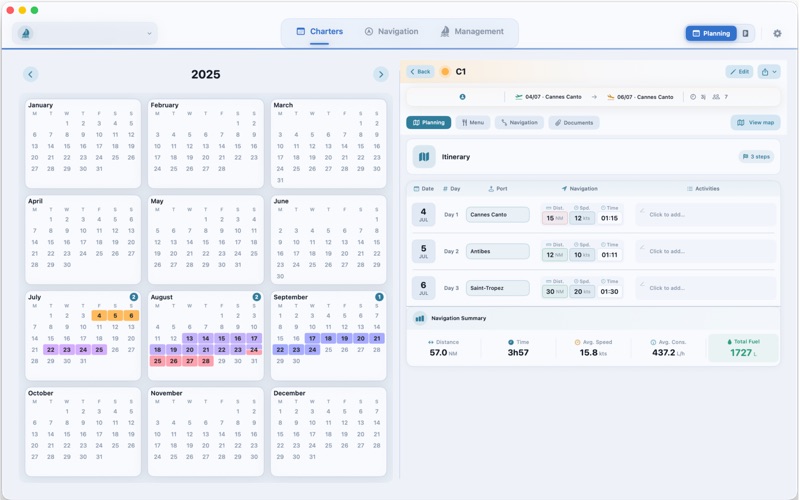Click Avg. Speed 15.8 kts value

(593, 353)
